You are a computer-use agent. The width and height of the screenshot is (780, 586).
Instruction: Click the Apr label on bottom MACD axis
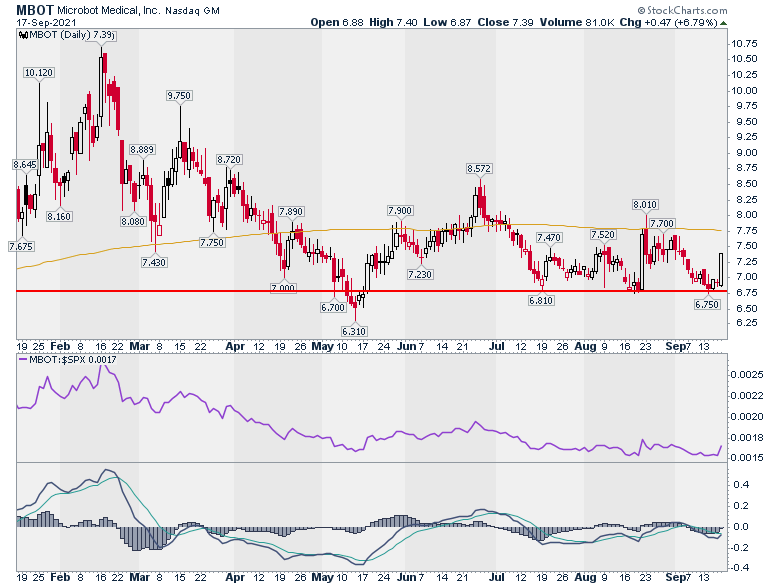tap(235, 578)
